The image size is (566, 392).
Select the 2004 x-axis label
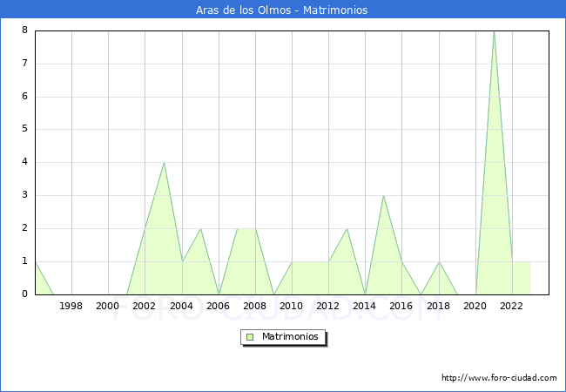pyautogui.click(x=181, y=306)
